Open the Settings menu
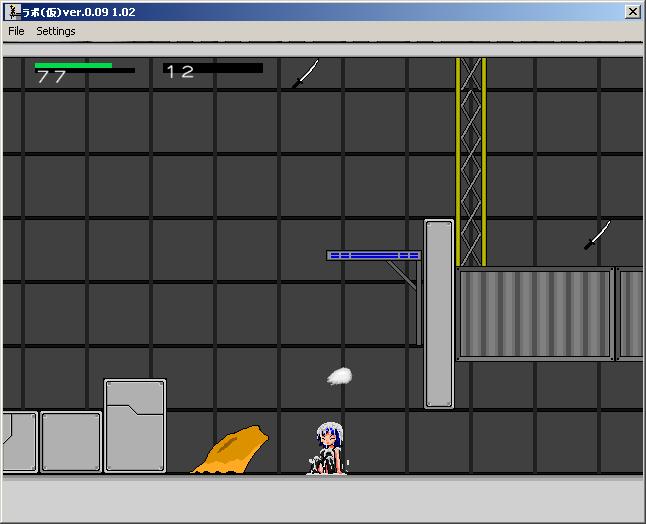 tap(56, 31)
